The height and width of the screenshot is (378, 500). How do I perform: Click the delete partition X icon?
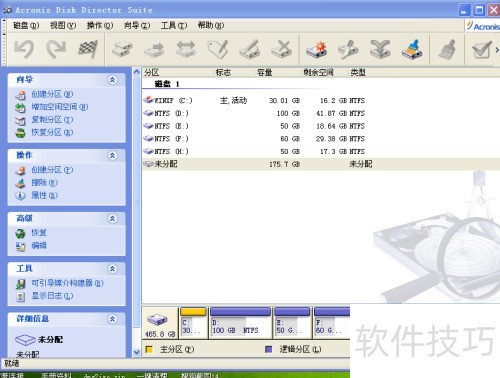click(x=282, y=50)
